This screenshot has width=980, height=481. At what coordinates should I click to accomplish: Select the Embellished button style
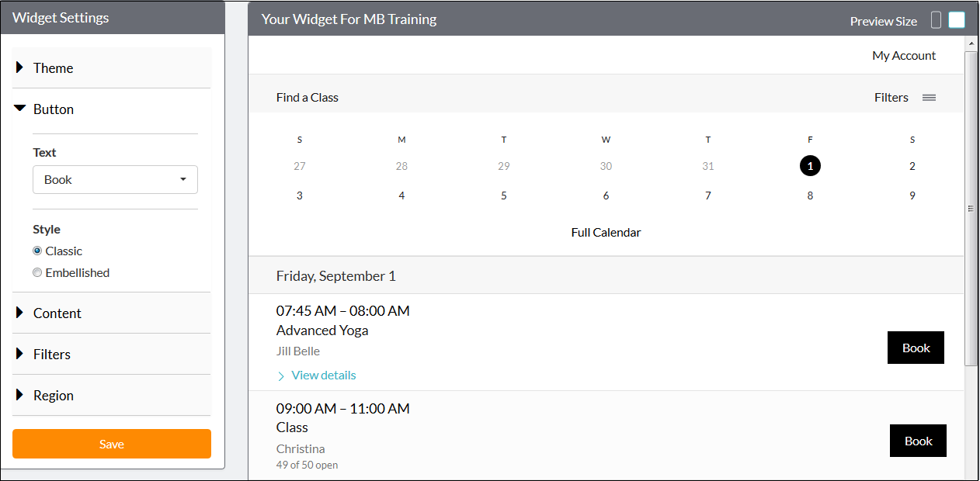click(36, 272)
